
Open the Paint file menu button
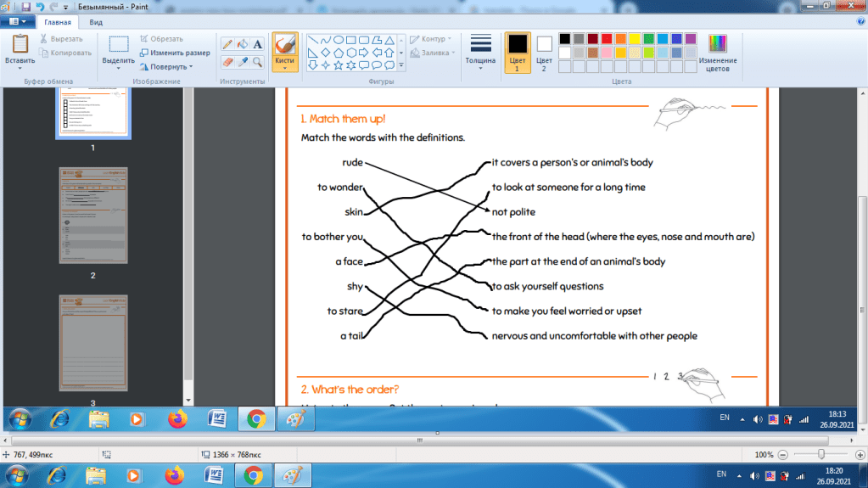click(17, 23)
